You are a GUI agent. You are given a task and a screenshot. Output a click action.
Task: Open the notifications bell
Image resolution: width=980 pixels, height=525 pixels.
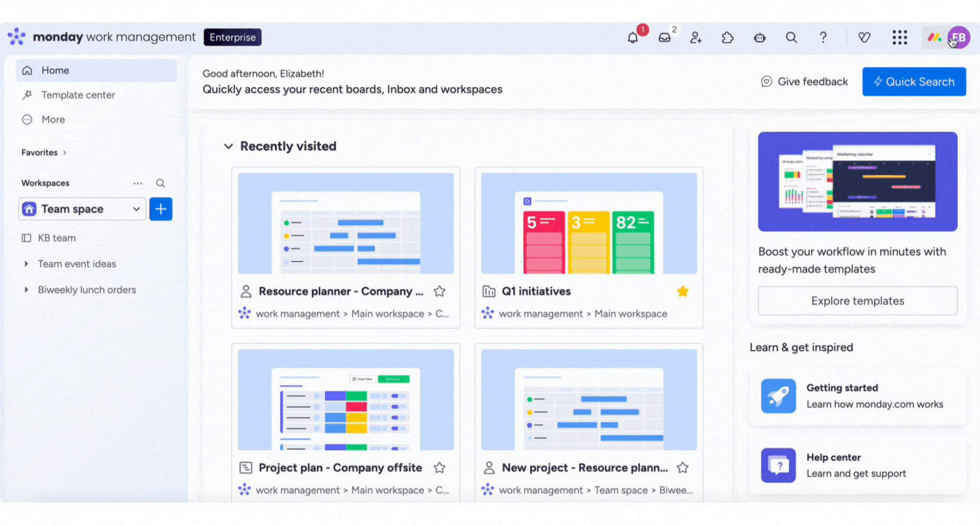pyautogui.click(x=632, y=37)
